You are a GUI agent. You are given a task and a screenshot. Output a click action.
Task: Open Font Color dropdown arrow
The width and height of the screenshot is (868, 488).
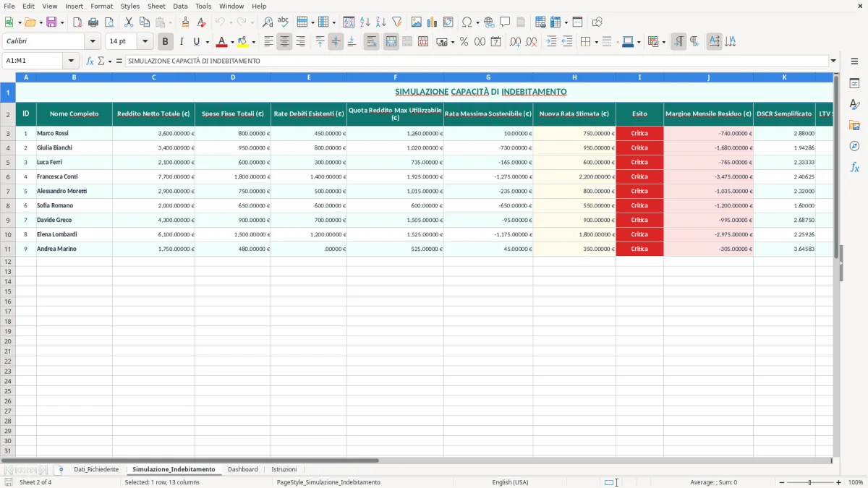(232, 42)
